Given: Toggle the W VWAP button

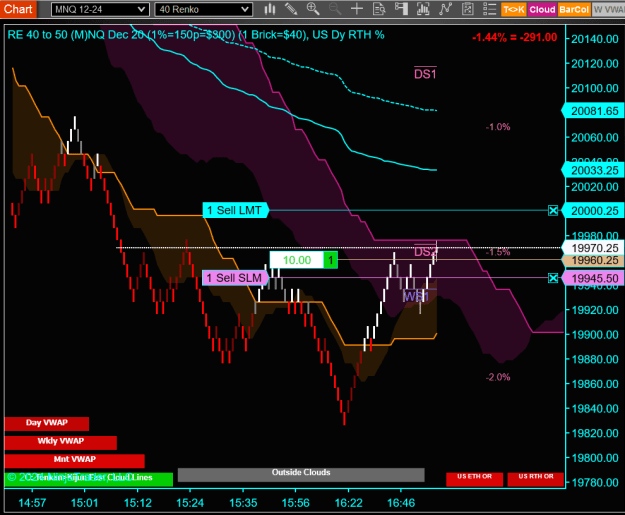Looking at the screenshot, I should 608,9.
